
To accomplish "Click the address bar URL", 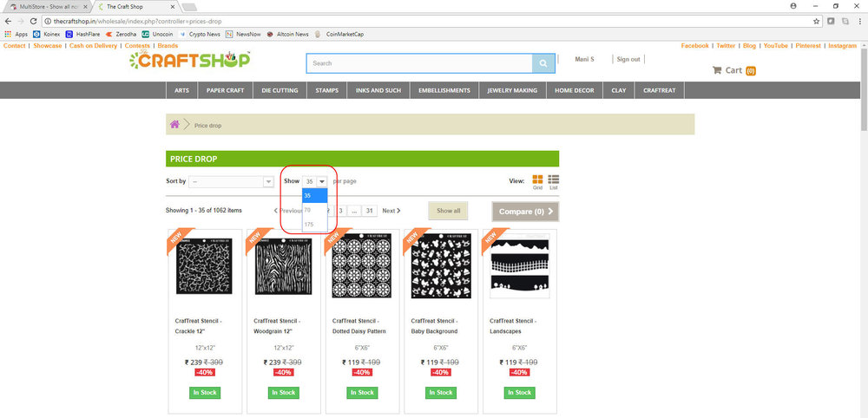I will point(137,21).
